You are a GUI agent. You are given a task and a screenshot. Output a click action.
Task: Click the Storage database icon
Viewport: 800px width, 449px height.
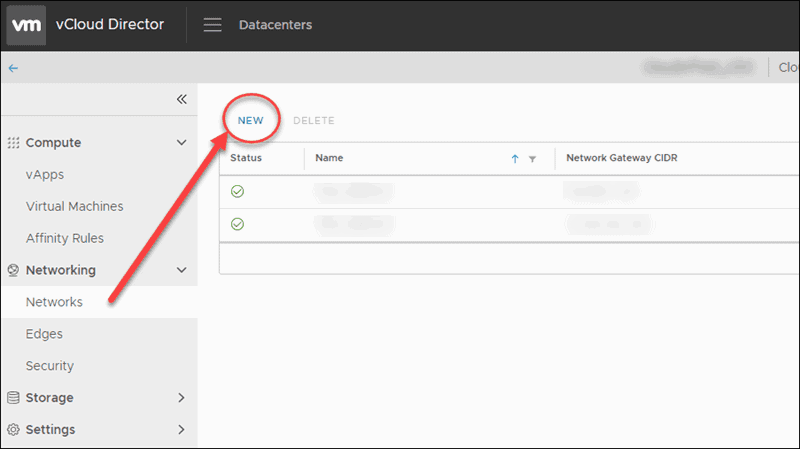click(13, 397)
